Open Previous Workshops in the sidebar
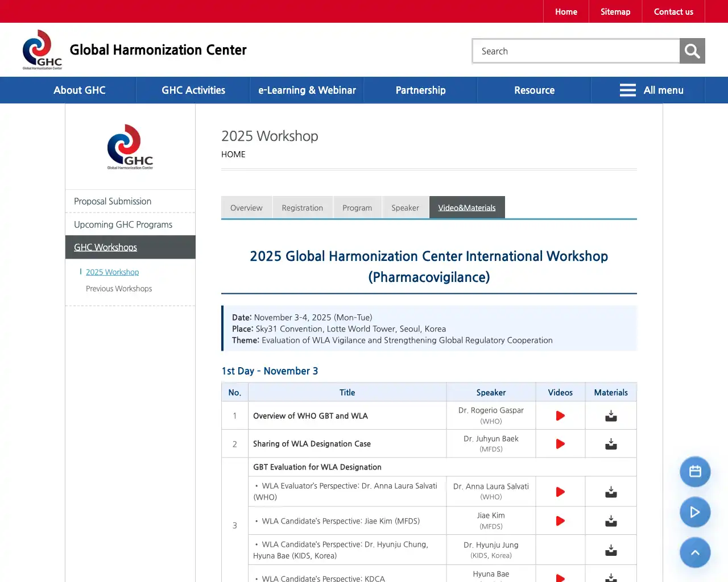Screen dimensions: 728x582 (118, 288)
